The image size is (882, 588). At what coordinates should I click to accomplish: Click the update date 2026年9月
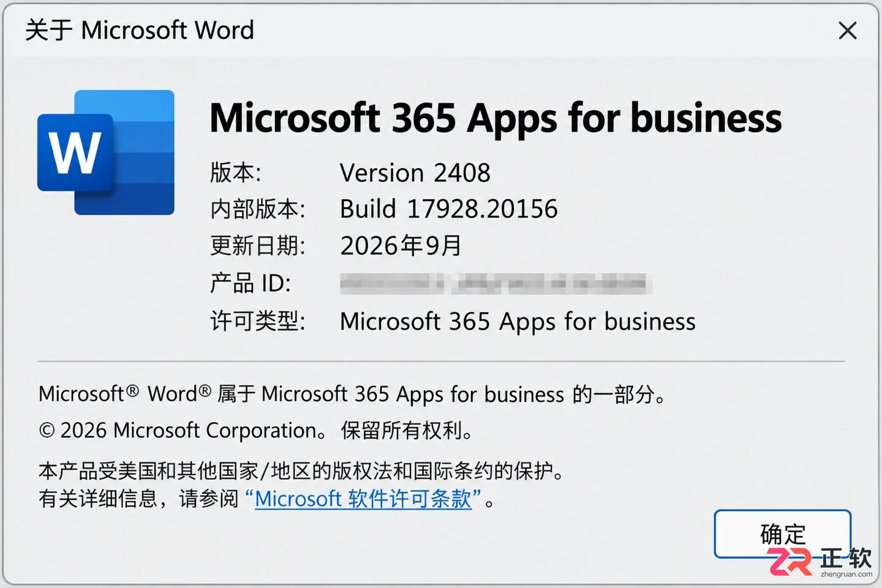[x=401, y=246]
